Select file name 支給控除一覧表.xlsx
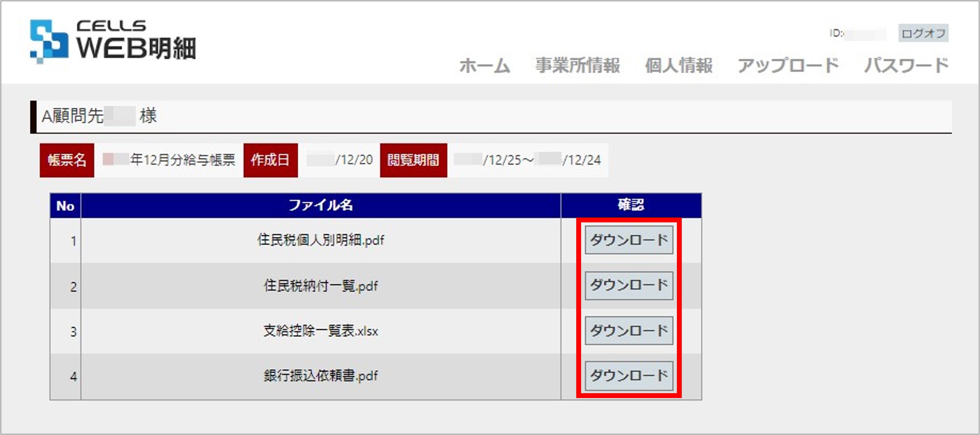980x435 pixels. coord(321,331)
